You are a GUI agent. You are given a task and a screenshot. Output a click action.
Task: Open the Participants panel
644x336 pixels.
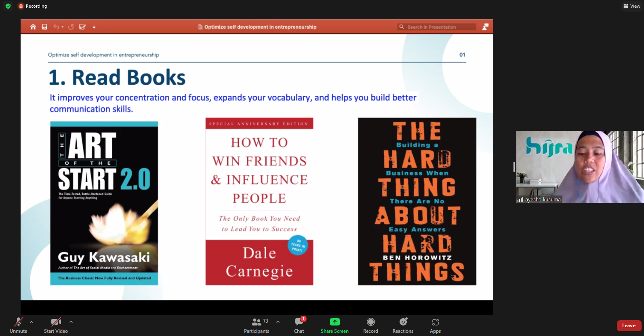pos(257,325)
